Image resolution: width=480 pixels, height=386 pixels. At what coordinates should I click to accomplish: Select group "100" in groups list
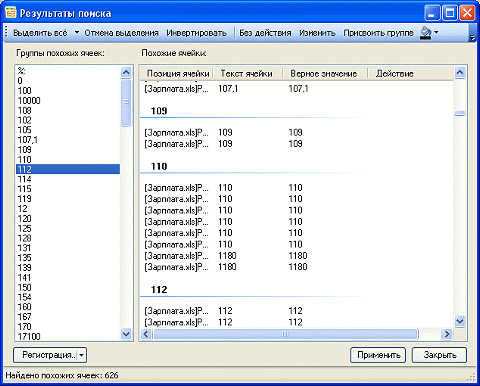(x=68, y=91)
